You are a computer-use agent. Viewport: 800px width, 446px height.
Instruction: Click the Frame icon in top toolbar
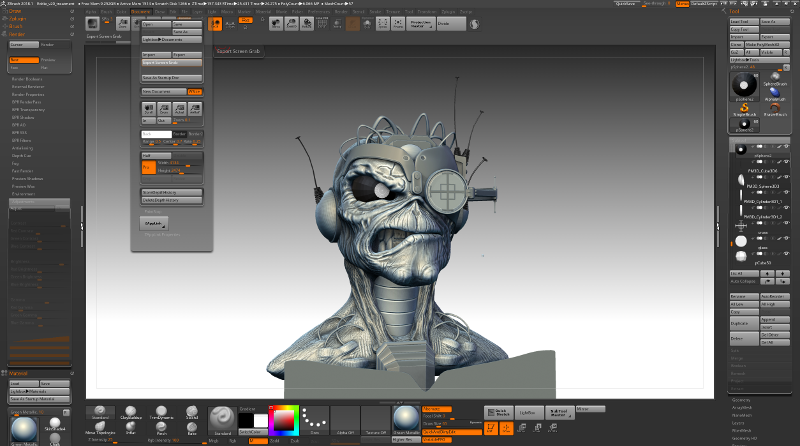tap(398, 23)
